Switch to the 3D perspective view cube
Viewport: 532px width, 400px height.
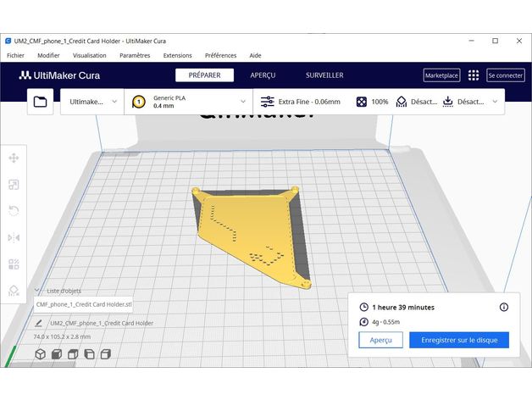40,354
